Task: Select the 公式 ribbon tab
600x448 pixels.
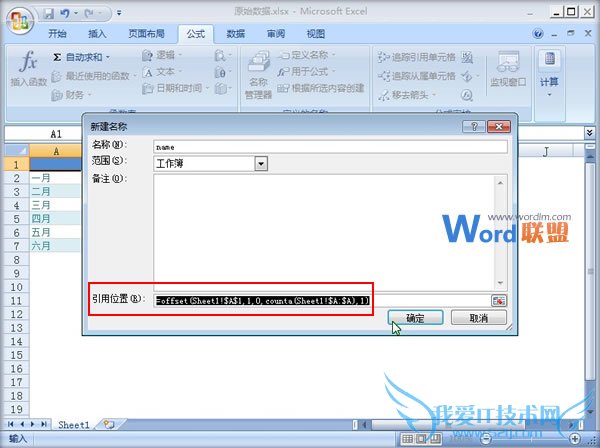Action: pyautogui.click(x=196, y=34)
